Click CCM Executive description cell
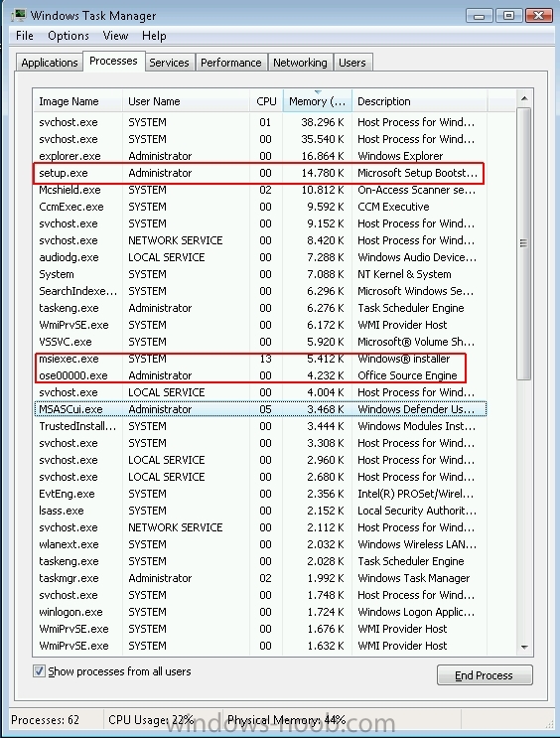Viewport: 560px width, 738px height. coord(393,207)
